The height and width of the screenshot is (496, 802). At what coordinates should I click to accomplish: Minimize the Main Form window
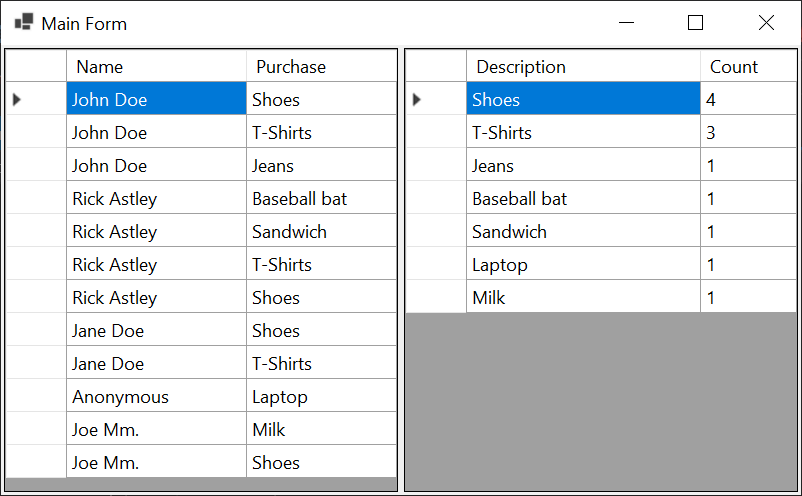point(626,22)
